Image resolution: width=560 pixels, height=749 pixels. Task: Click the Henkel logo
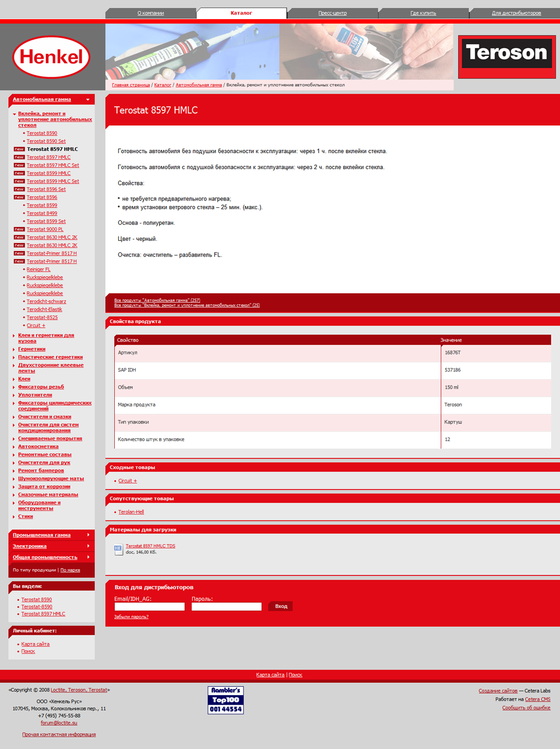(x=52, y=57)
